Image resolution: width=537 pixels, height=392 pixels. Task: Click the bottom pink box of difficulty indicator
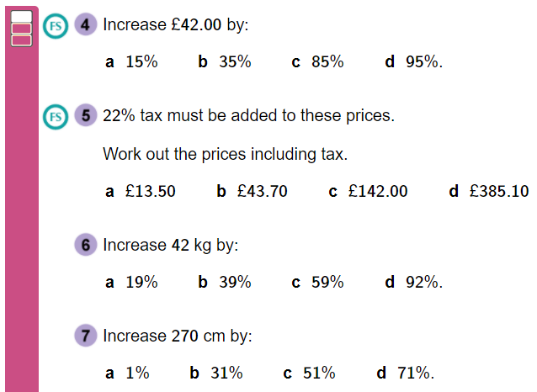pyautogui.click(x=21, y=40)
